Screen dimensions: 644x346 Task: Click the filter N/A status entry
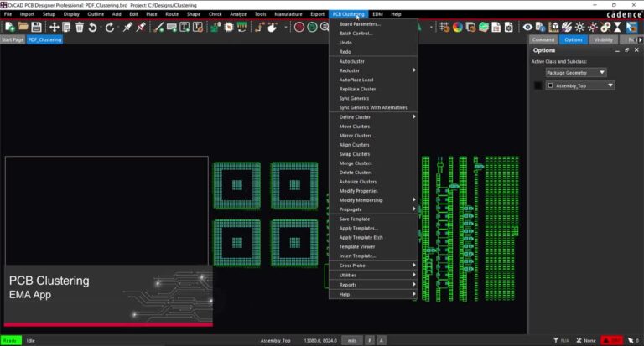coord(561,340)
